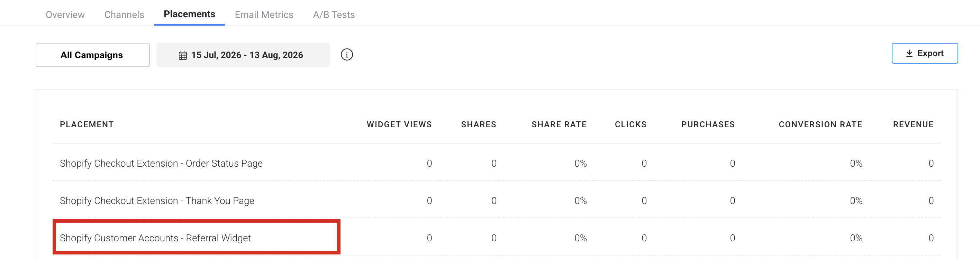The width and height of the screenshot is (980, 260).
Task: Click the Clicks column header
Action: (x=630, y=124)
